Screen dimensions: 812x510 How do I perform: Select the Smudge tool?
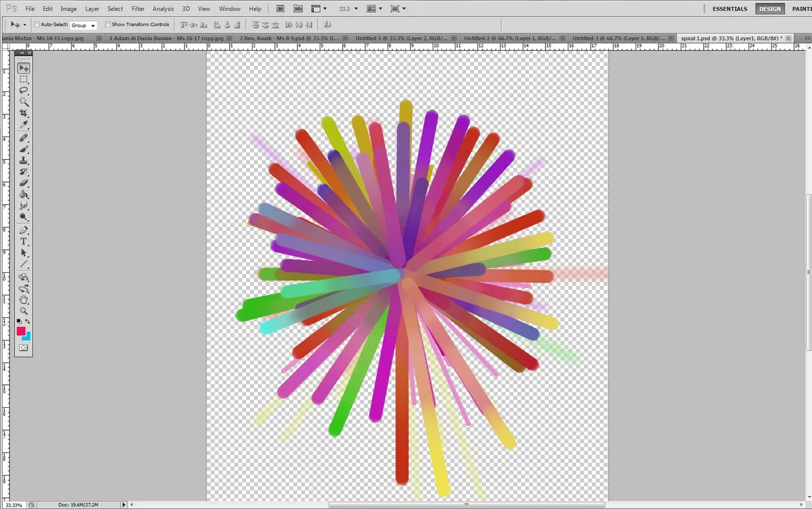pos(23,206)
